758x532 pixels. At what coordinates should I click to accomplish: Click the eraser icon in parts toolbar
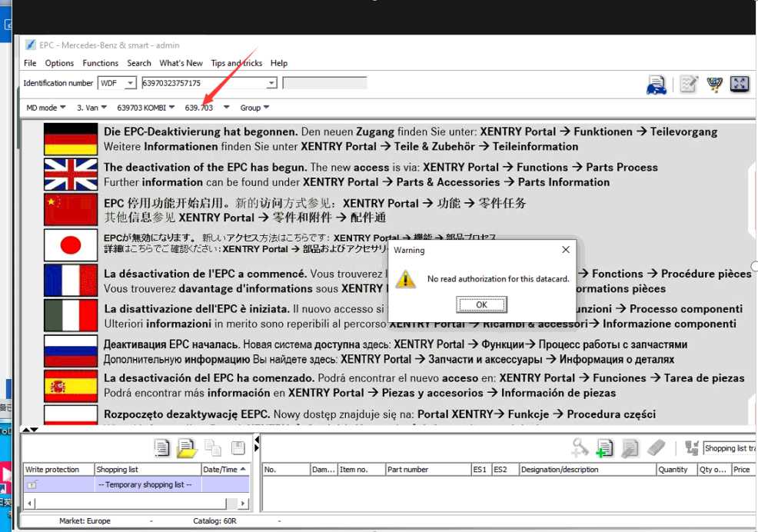point(656,447)
